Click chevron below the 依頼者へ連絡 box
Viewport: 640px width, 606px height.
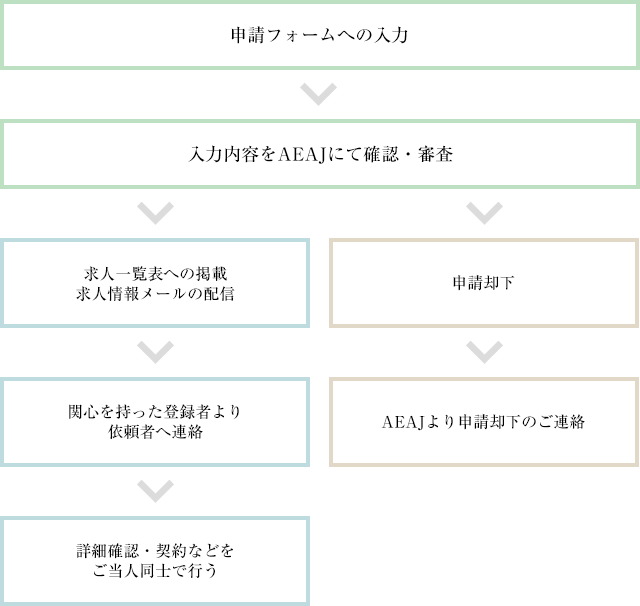155,490
